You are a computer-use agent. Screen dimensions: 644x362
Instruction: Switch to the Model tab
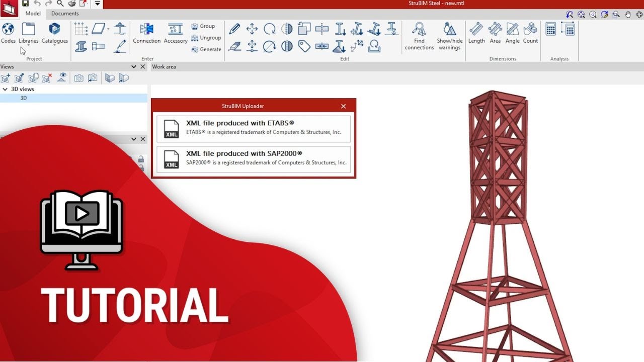coord(33,14)
